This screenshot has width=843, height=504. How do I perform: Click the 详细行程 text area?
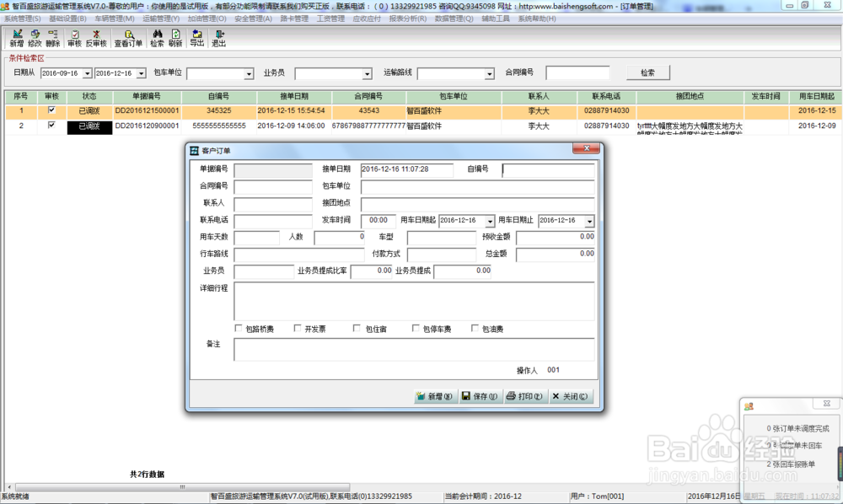coord(414,302)
